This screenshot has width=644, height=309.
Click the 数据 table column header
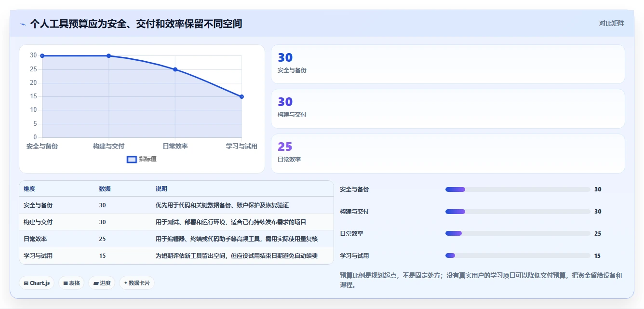[x=105, y=189]
